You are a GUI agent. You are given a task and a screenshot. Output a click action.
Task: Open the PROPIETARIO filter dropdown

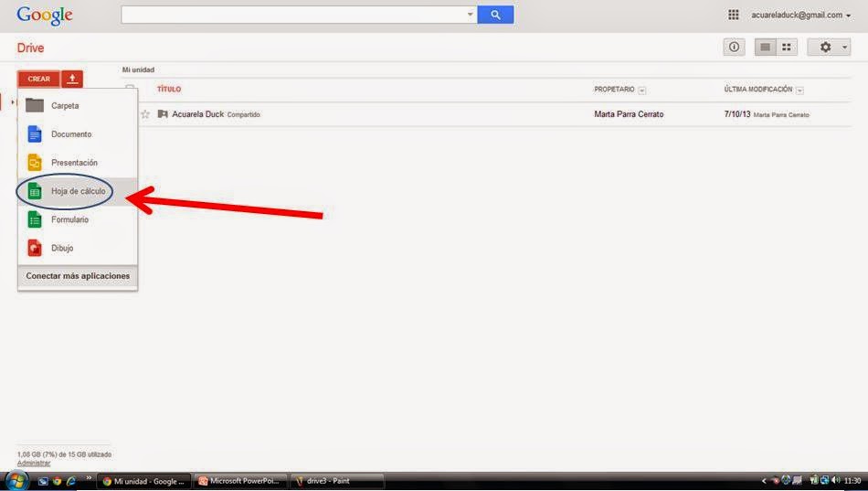(x=642, y=90)
